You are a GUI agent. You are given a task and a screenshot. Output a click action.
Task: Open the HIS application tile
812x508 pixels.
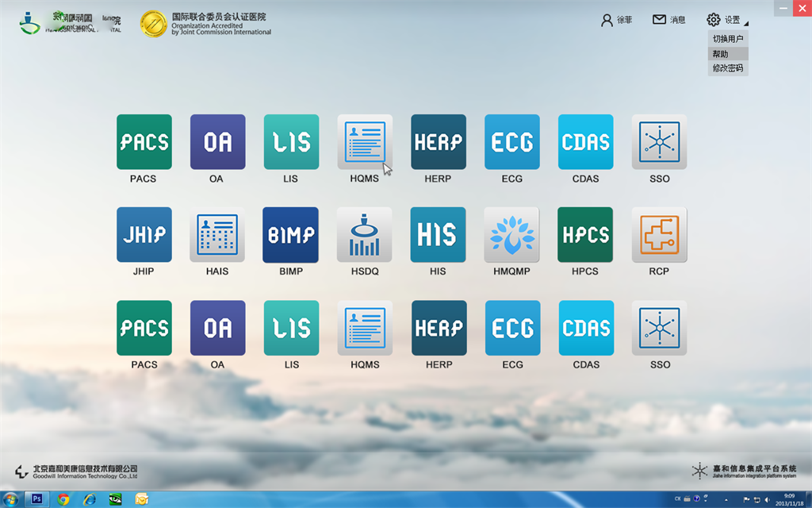pyautogui.click(x=438, y=235)
